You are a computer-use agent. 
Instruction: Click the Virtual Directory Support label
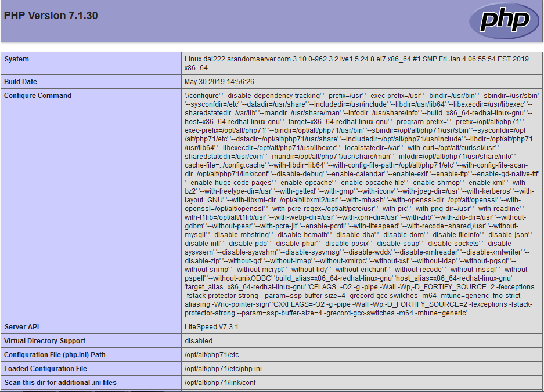(x=45, y=341)
